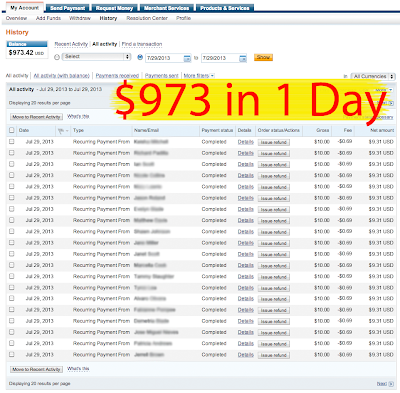Open the first date calendar picker icon

(187, 58)
